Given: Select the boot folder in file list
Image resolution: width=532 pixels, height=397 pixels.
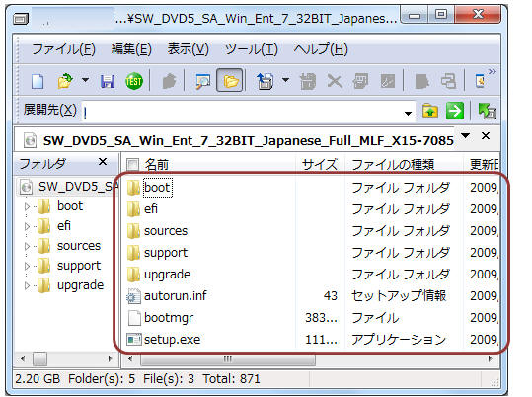Looking at the screenshot, I should 157,187.
